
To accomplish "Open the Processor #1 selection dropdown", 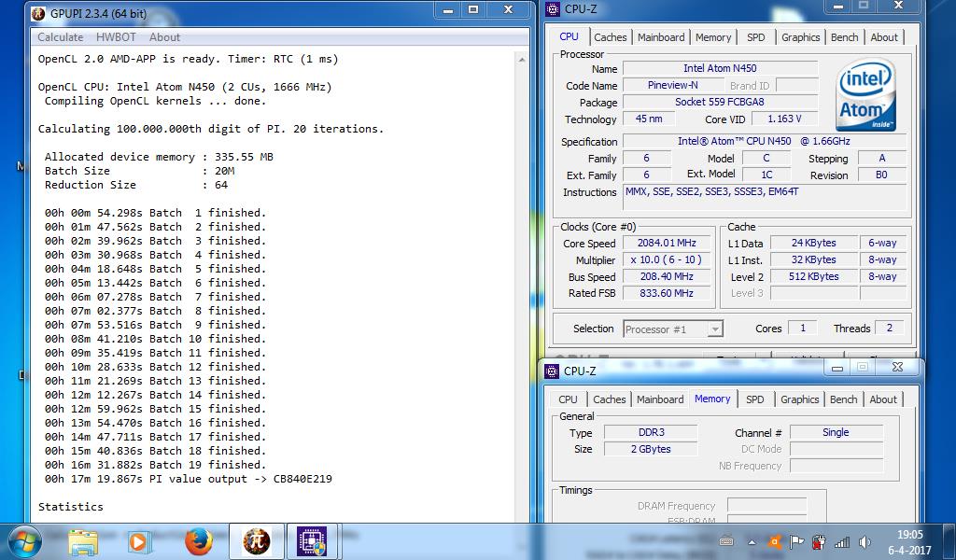I will click(673, 329).
